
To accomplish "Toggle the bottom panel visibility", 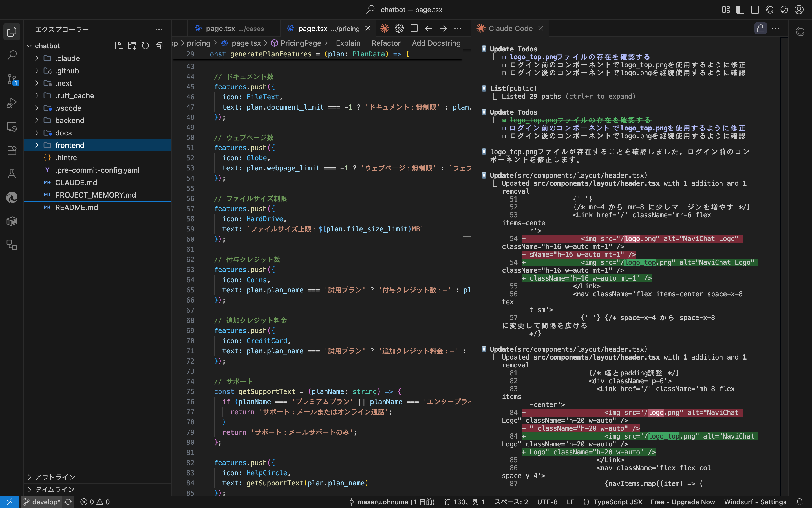I will [755, 10].
